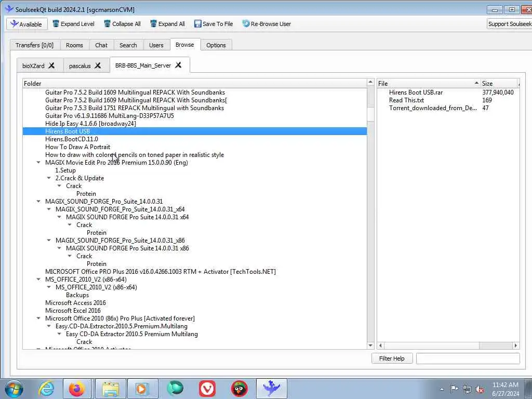Open Windows Media Player from the taskbar

pos(142,389)
